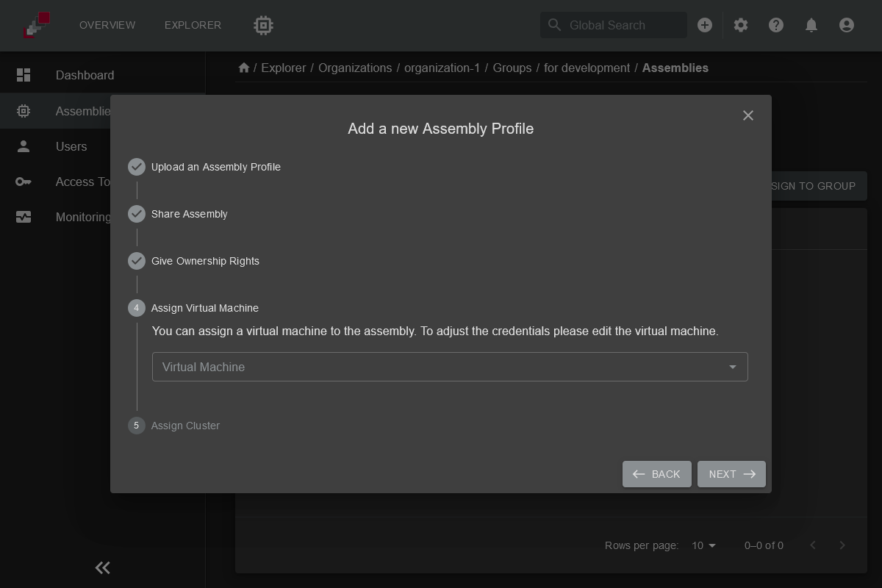Go to step Upload an Assembly Profile

point(204,167)
